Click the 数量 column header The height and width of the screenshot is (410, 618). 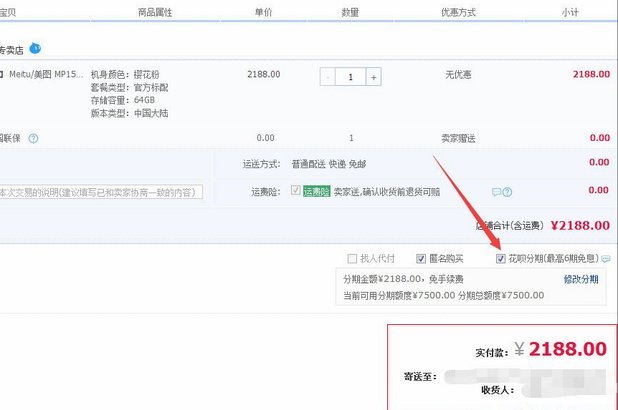pyautogui.click(x=350, y=12)
